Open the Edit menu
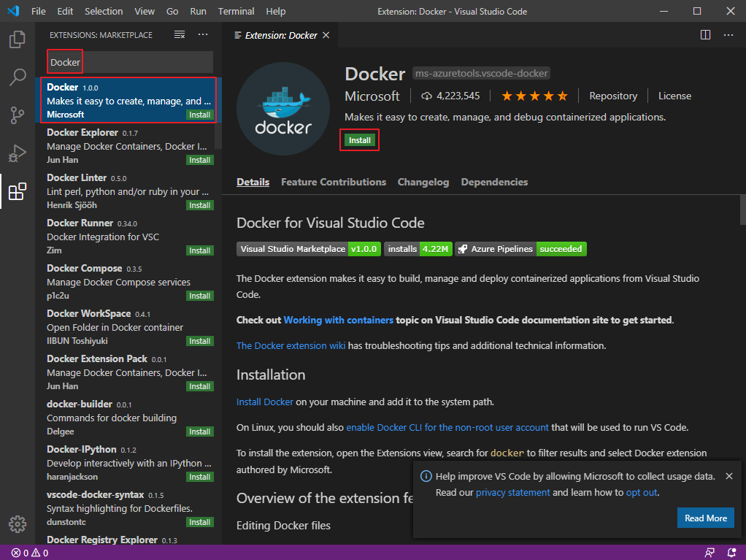The height and width of the screenshot is (560, 746). coord(65,11)
